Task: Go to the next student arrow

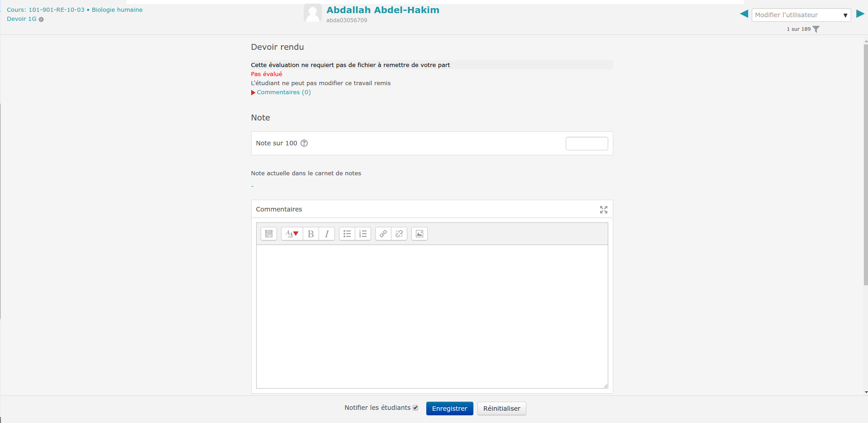Action: click(x=860, y=14)
